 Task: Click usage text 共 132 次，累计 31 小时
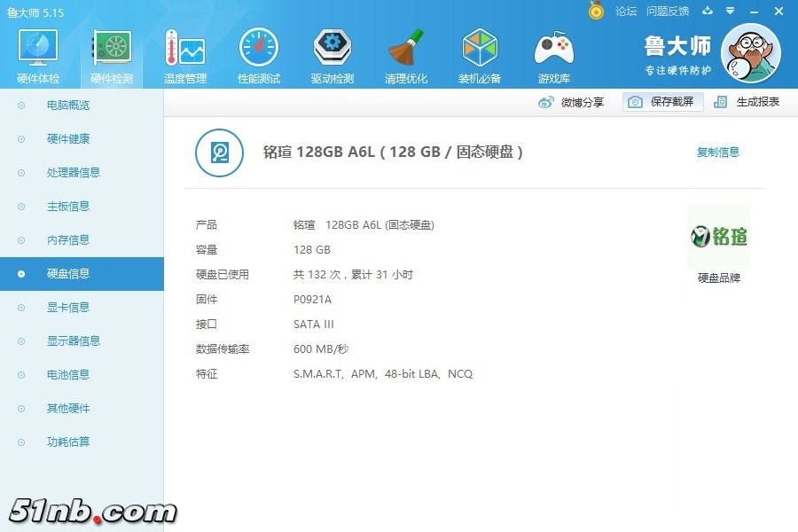point(353,275)
